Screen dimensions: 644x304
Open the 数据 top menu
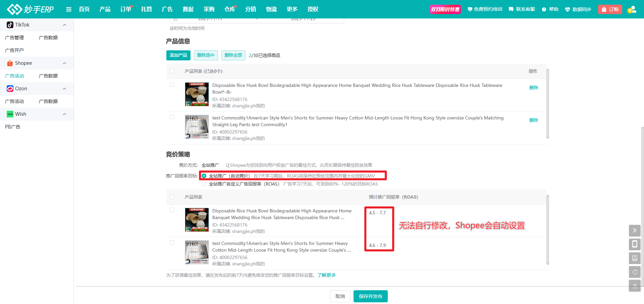tap(188, 9)
